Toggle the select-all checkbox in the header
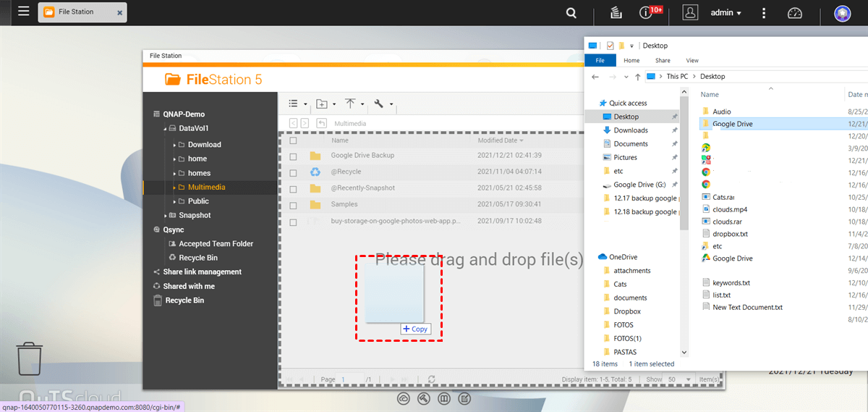Screen dimensions: 868x412 [293, 140]
